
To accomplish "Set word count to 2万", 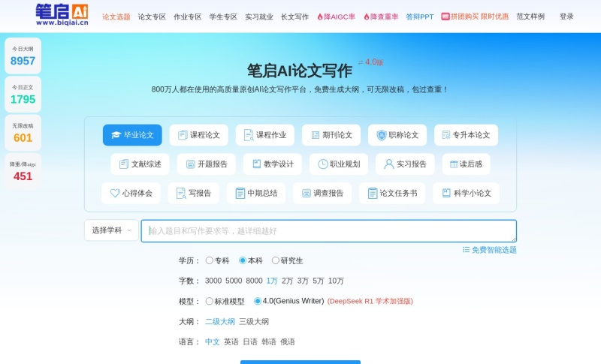I will tap(287, 281).
